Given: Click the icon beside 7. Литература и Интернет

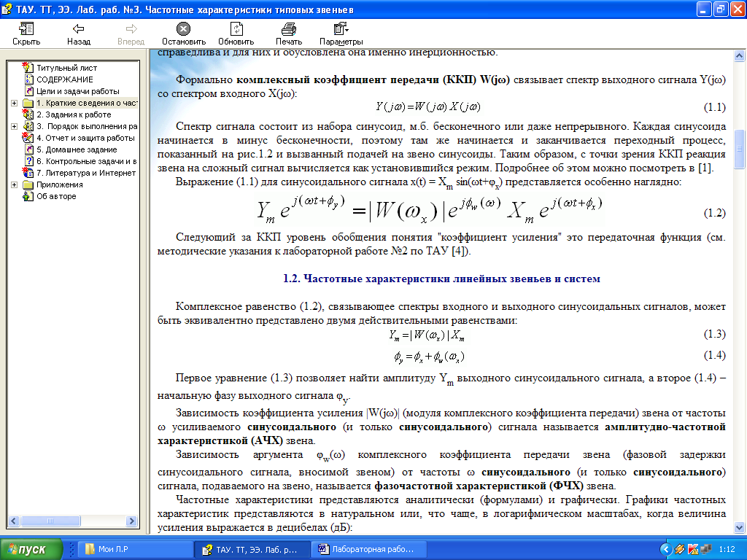Looking at the screenshot, I should point(28,172).
